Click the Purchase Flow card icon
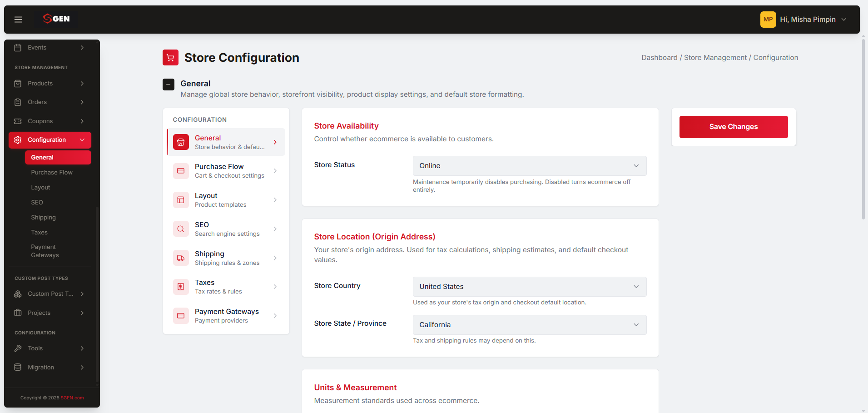The image size is (868, 413). (181, 171)
